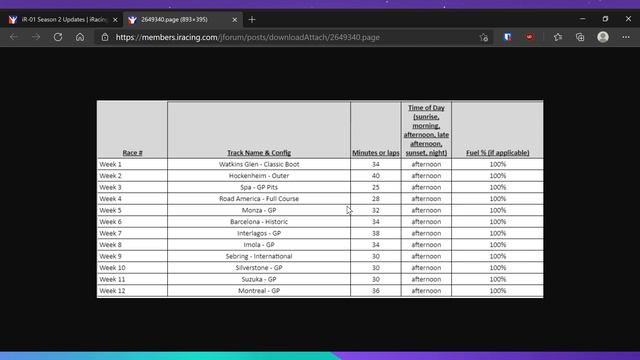The height and width of the screenshot is (360, 640).
Task: Open the browser profile avatar
Action: point(603,37)
